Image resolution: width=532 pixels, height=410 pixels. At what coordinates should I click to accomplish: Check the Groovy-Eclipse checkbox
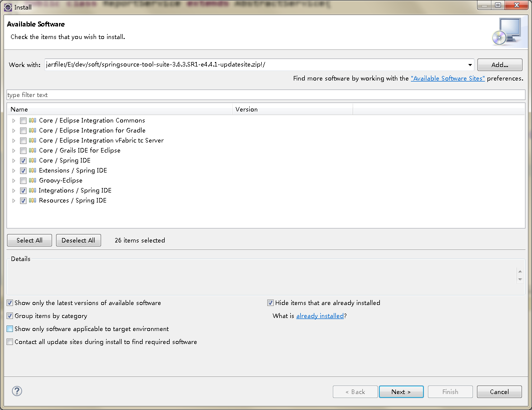tap(23, 180)
